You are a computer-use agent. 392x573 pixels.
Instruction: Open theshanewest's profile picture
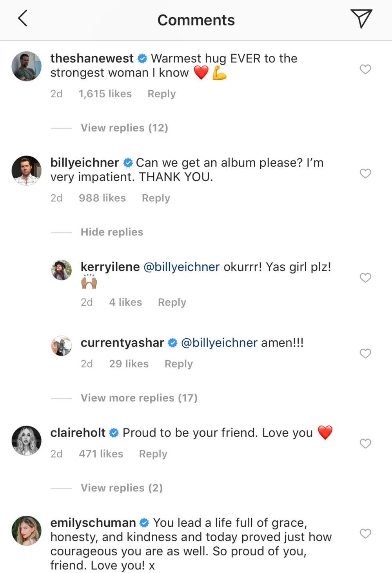point(27,66)
